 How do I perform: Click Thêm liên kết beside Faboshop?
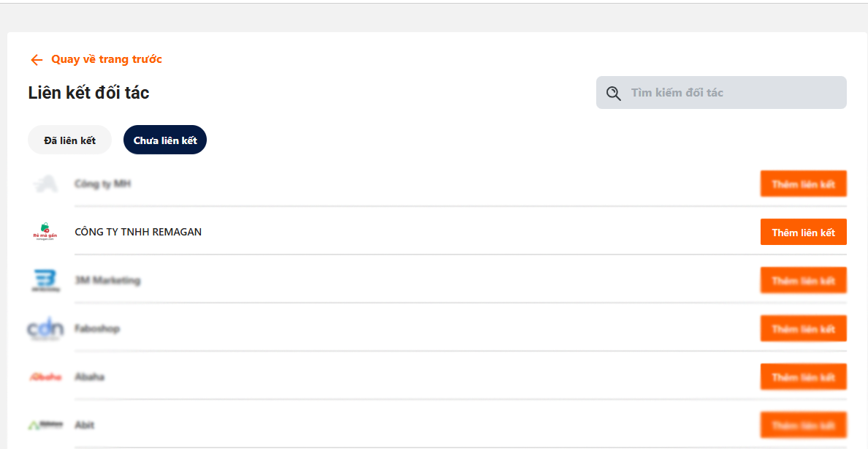click(803, 329)
